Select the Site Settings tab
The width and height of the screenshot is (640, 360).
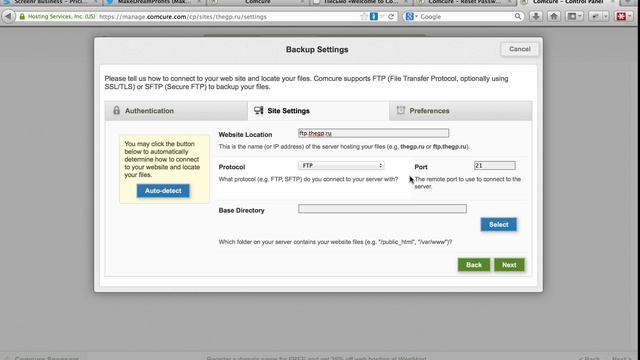318,111
